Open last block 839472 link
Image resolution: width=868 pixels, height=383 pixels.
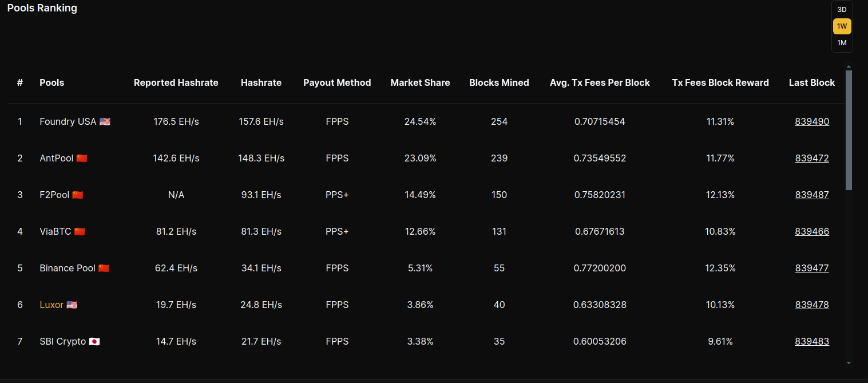(811, 158)
